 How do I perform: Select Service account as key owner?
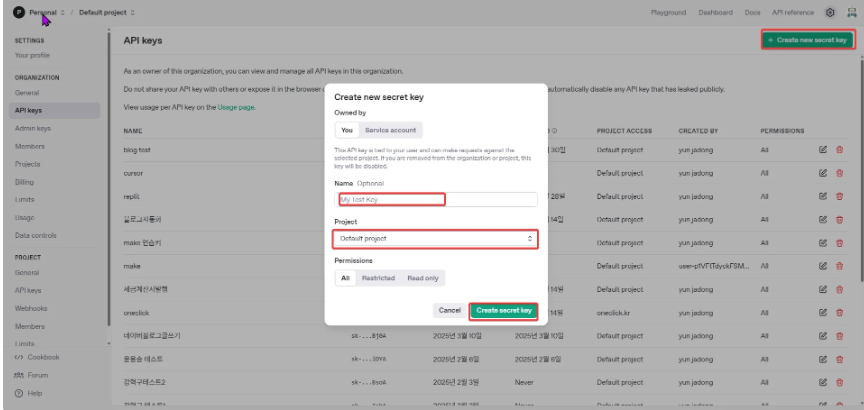(391, 130)
